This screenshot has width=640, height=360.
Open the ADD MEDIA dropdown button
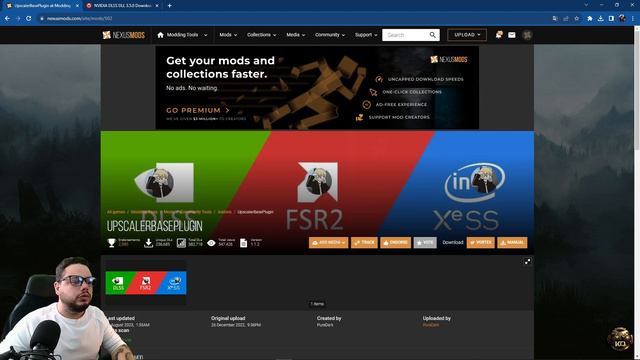[329, 242]
